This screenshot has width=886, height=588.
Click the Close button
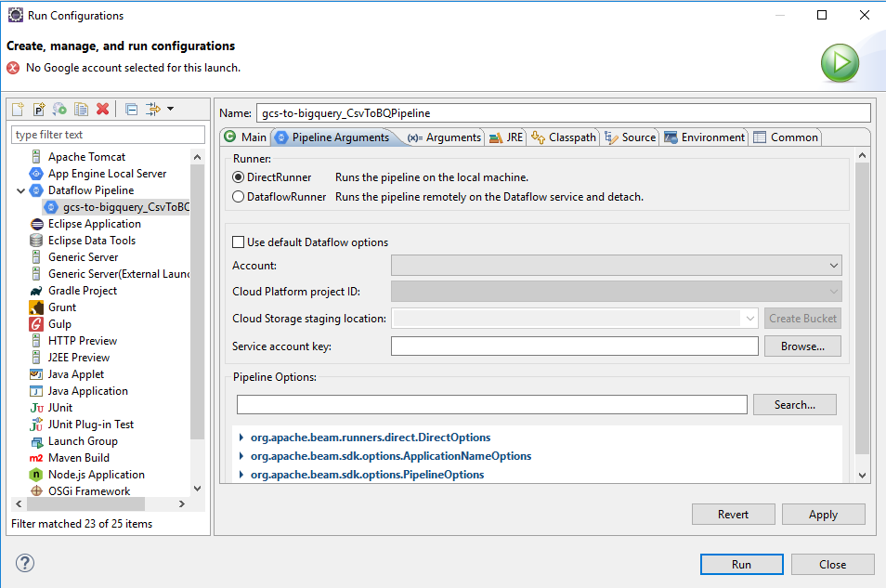pyautogui.click(x=832, y=564)
